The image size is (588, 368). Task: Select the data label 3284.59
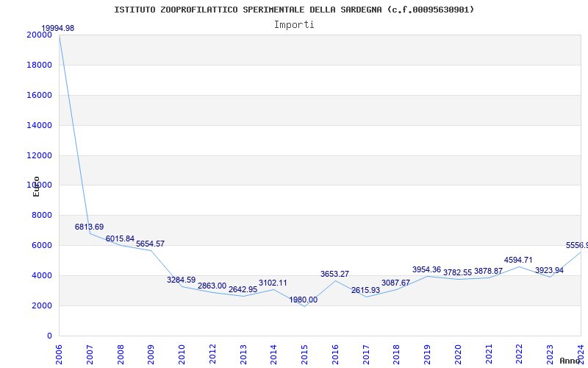click(181, 280)
